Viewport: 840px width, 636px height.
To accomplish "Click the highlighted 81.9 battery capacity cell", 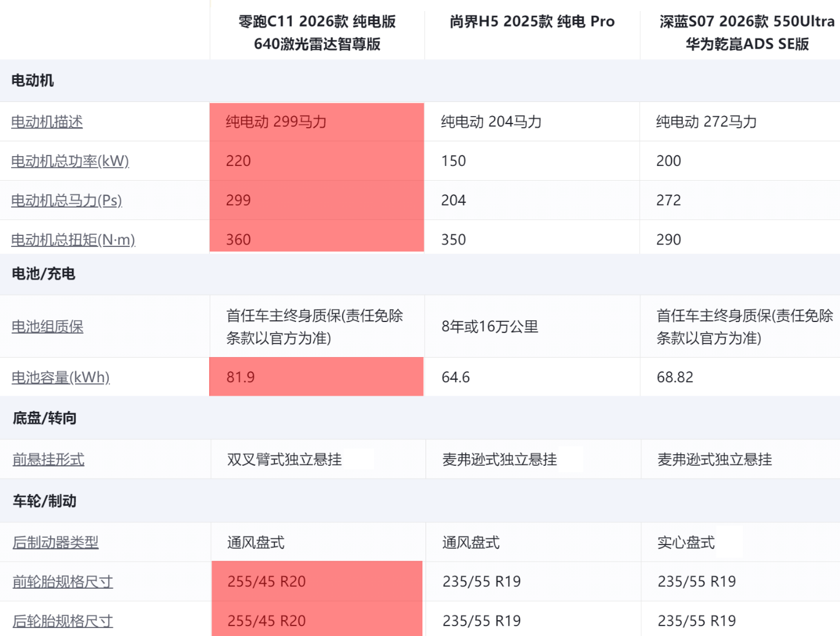I will [240, 377].
